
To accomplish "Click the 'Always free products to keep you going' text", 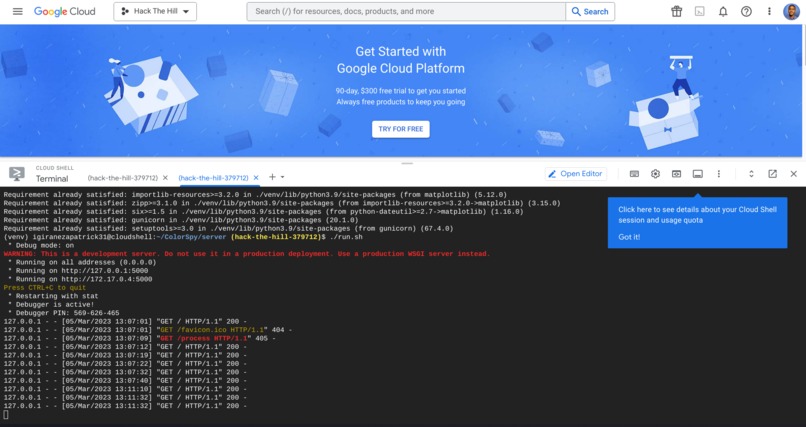I will click(400, 102).
